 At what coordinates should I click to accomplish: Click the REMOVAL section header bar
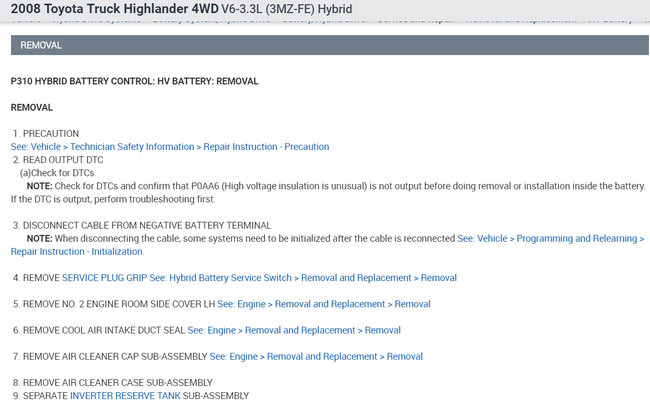coord(330,45)
